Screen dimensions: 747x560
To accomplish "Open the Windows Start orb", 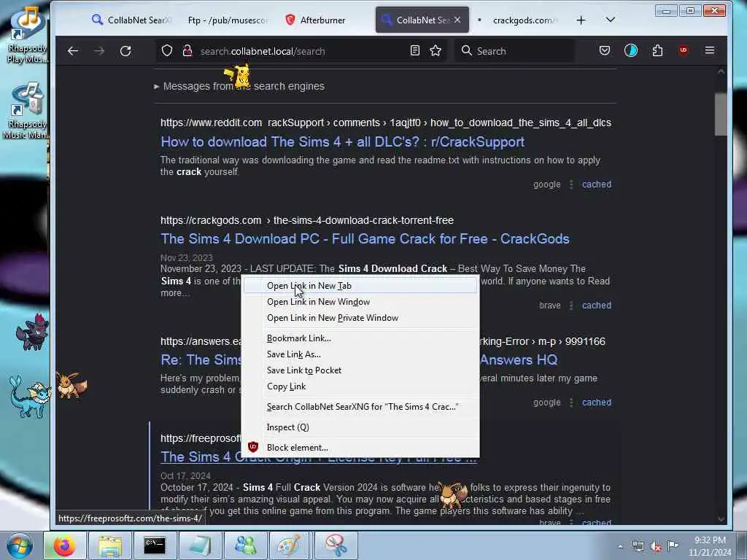I will [19, 545].
